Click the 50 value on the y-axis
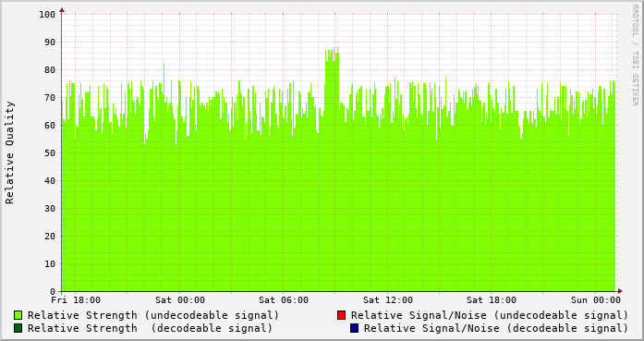 coord(50,152)
